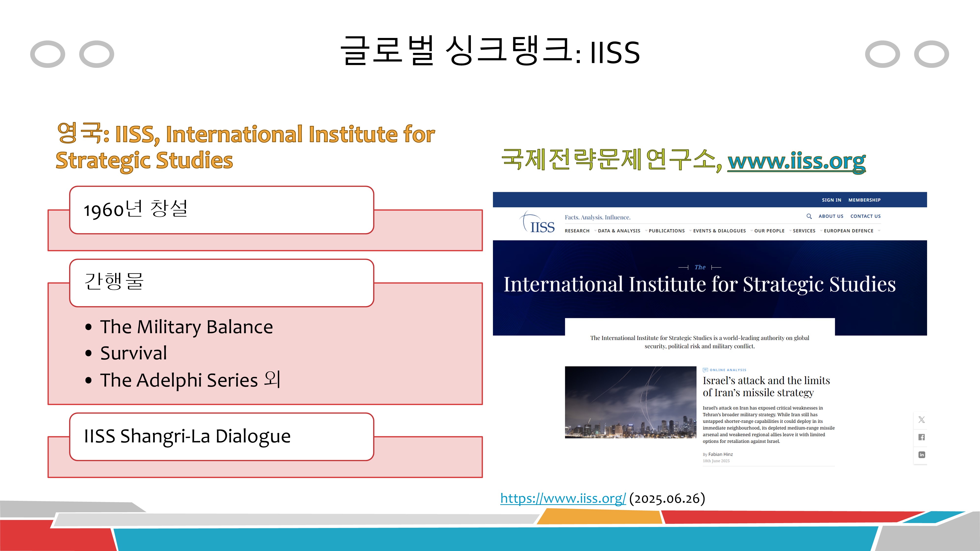Open the CONTACT US link
Viewport: 980px width, 551px height.
coord(866,216)
